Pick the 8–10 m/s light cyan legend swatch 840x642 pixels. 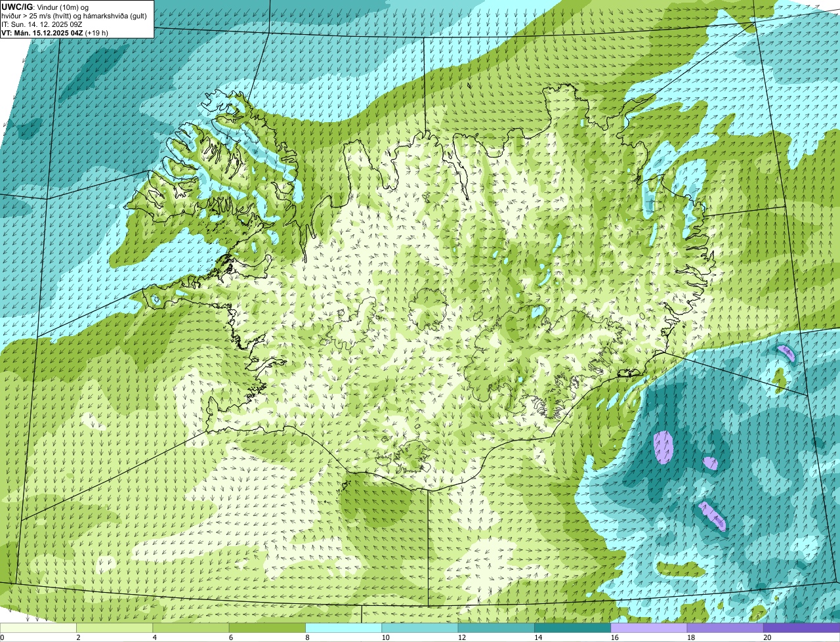(x=344, y=628)
